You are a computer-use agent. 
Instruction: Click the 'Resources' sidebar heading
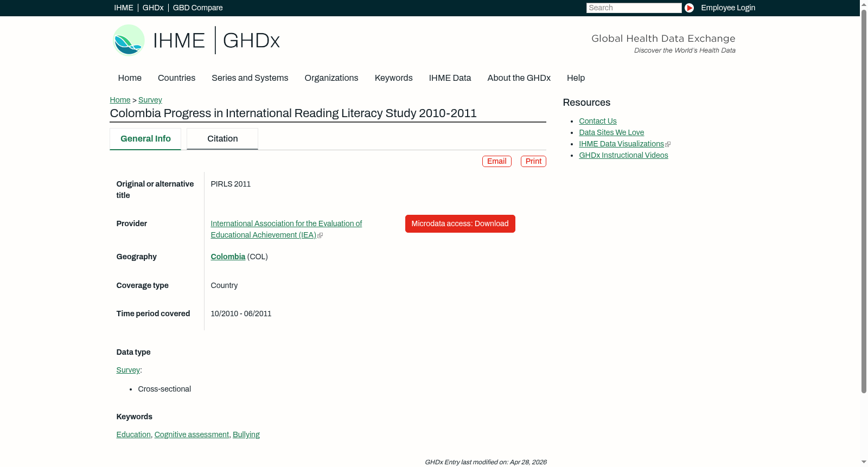click(x=586, y=103)
